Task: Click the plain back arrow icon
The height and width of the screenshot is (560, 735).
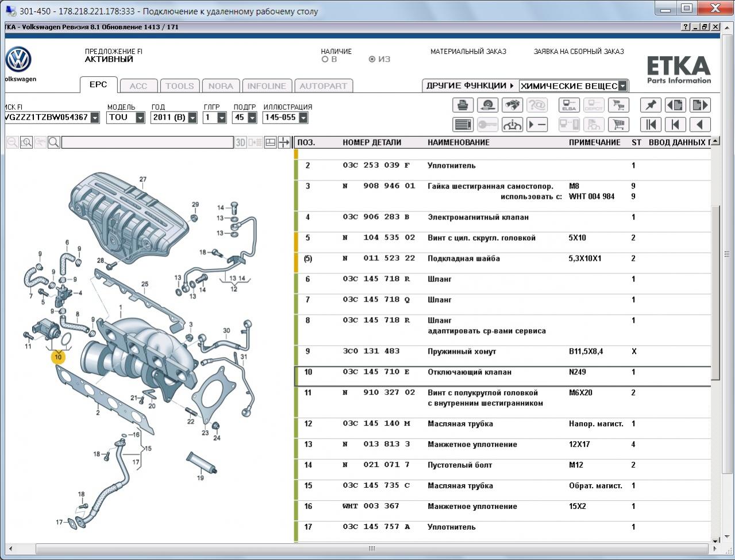Action: [x=700, y=125]
